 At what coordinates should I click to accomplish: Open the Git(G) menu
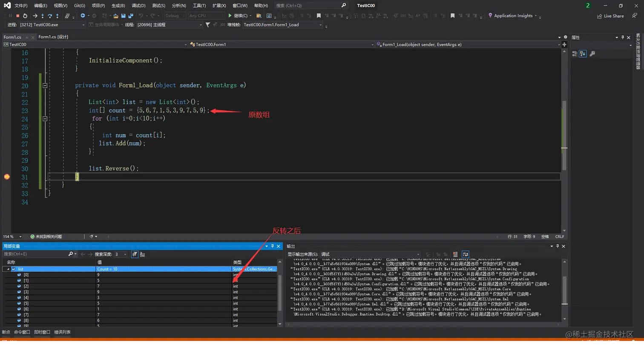pos(79,6)
